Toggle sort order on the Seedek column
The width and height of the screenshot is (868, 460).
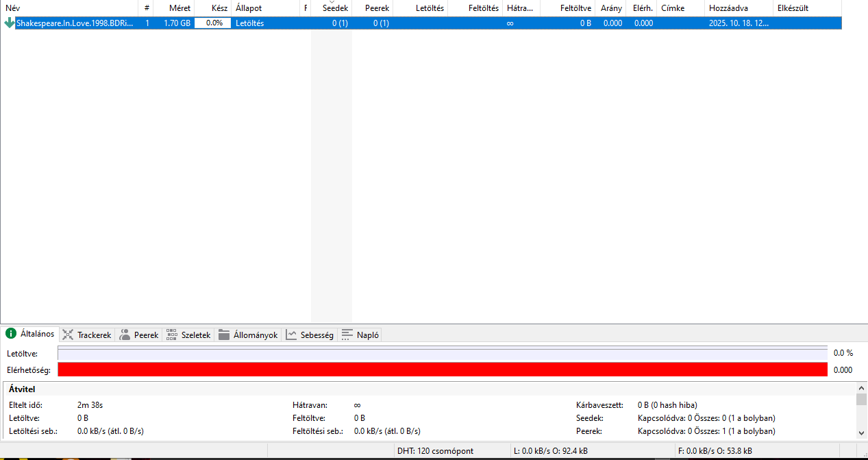point(332,8)
